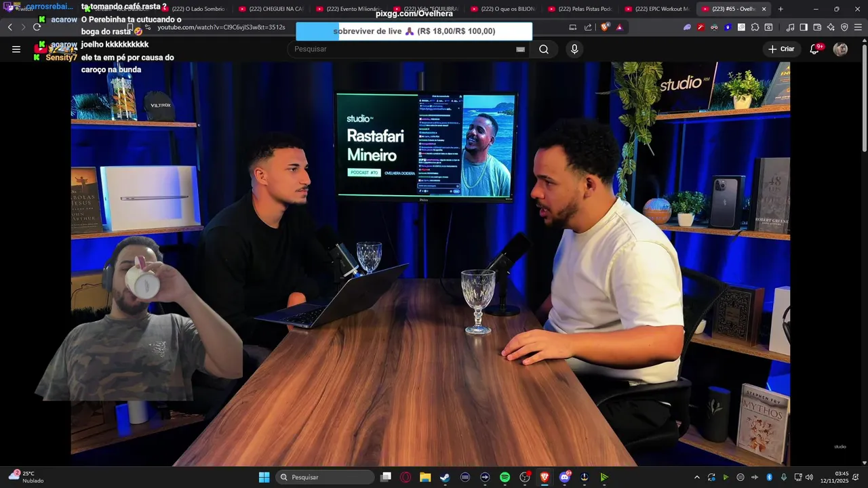Toggle the browser sidebar panel icon
868x488 pixels.
804,27
